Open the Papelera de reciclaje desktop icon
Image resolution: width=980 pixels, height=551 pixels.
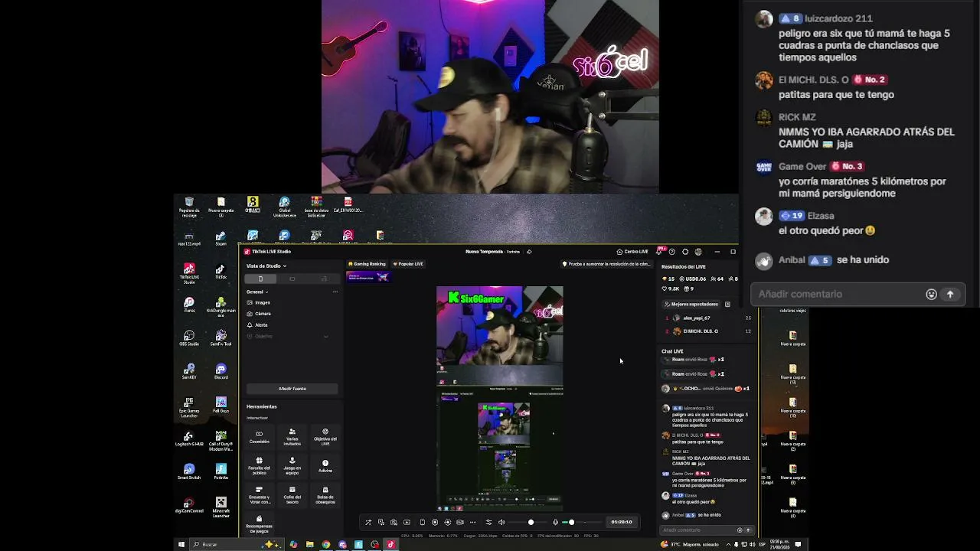pos(189,207)
